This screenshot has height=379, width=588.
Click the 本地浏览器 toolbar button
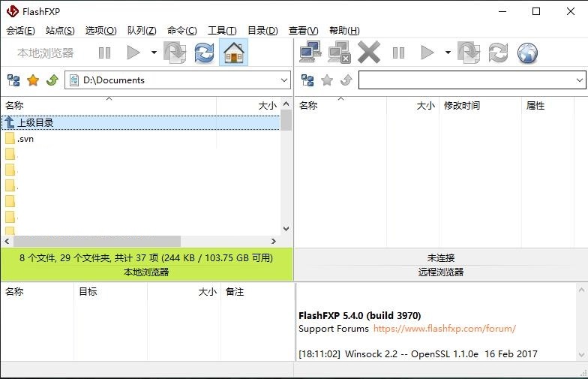tap(46, 53)
